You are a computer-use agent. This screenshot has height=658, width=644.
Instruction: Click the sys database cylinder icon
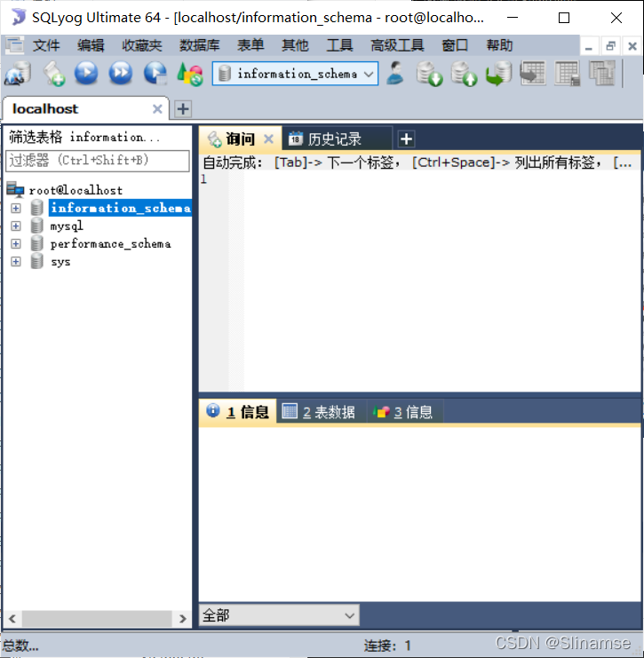pos(37,261)
